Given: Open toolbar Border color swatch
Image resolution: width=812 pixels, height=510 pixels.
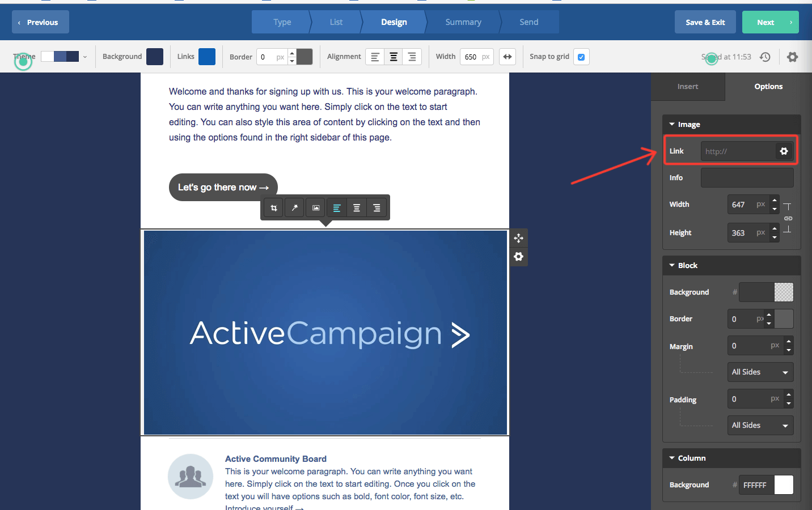Looking at the screenshot, I should click(304, 57).
